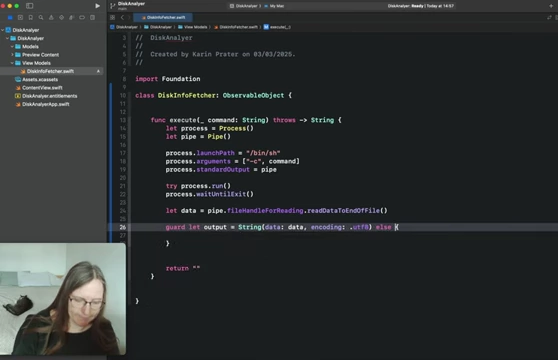
Task: Click the webcam video overlay thumbnail
Action: pyautogui.click(x=63, y=299)
